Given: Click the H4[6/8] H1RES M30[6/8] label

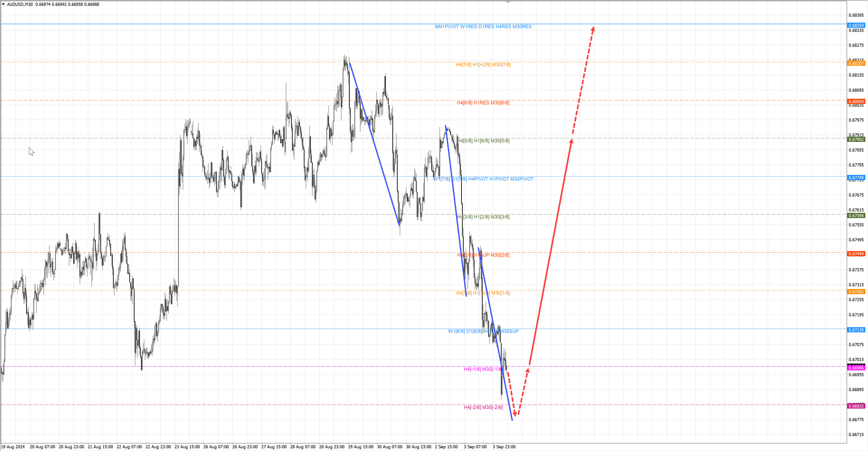Looking at the screenshot, I should click(x=483, y=103).
